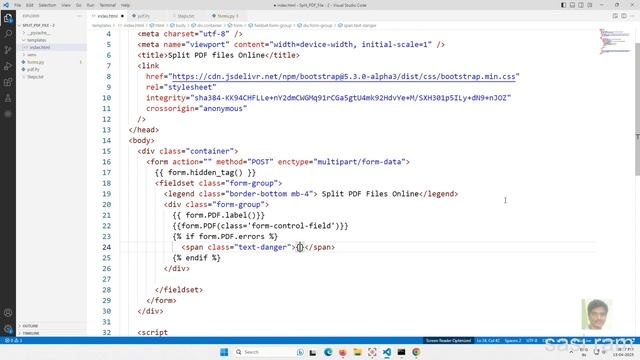The height and width of the screenshot is (360, 640).
Task: Toggle the bottom panel layout icon
Action: tap(572, 5)
